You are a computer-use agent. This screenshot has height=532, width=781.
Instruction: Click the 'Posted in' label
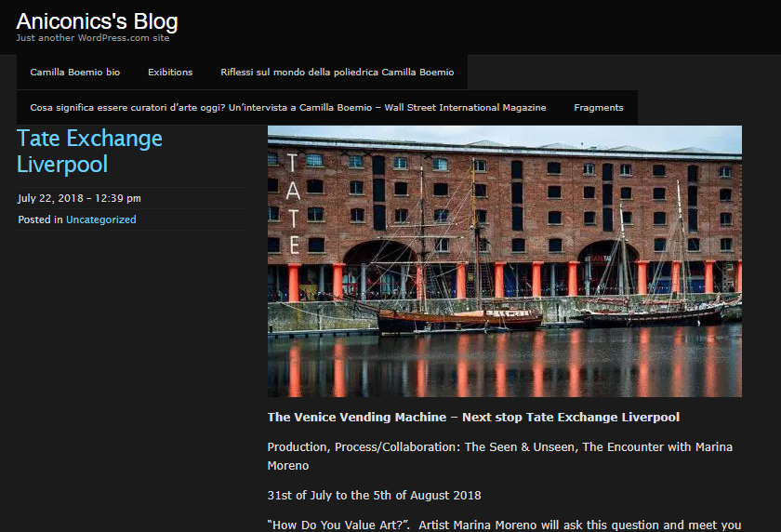(40, 219)
